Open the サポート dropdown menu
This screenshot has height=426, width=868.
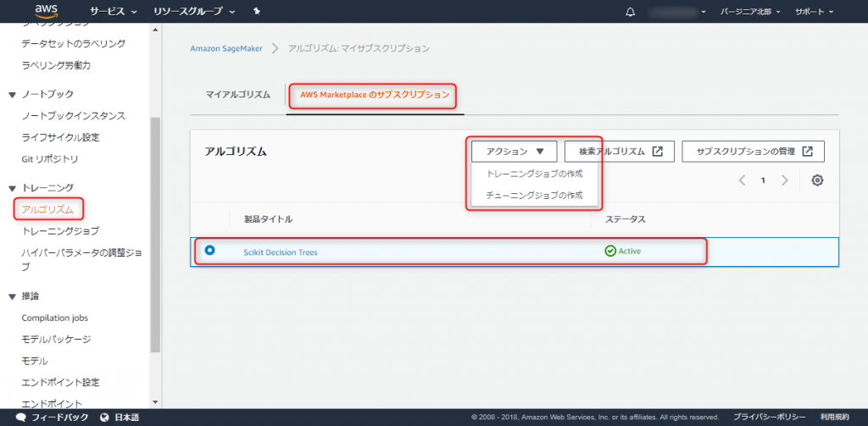click(x=815, y=12)
